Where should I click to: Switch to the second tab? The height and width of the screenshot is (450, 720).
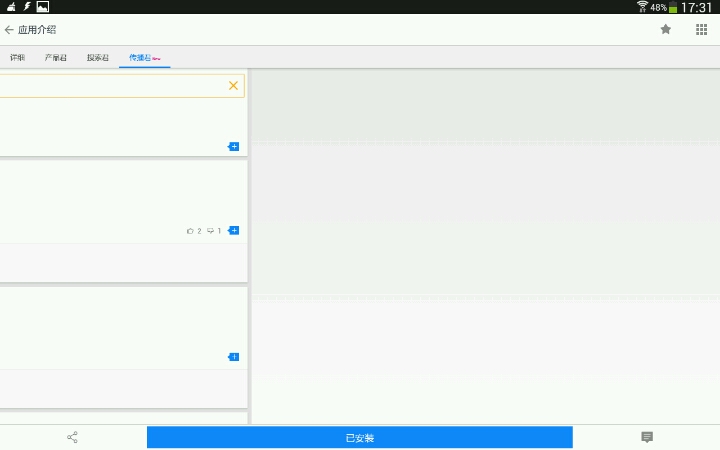pyautogui.click(x=56, y=58)
